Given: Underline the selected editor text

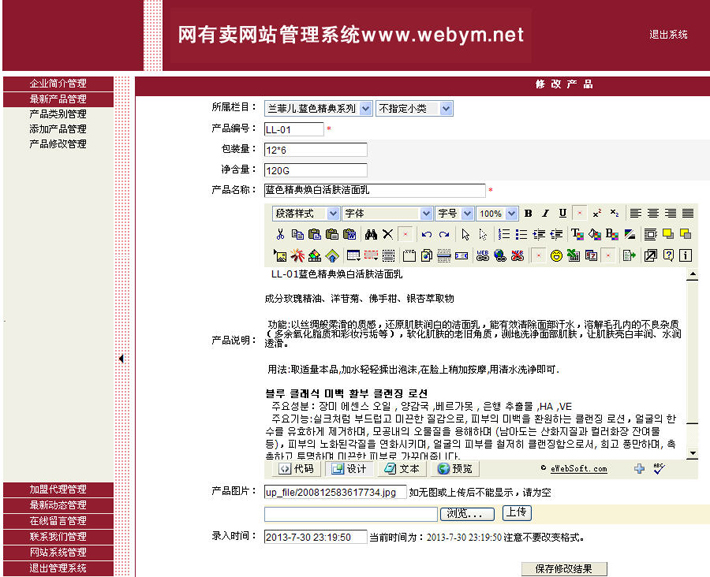Looking at the screenshot, I should tap(562, 213).
